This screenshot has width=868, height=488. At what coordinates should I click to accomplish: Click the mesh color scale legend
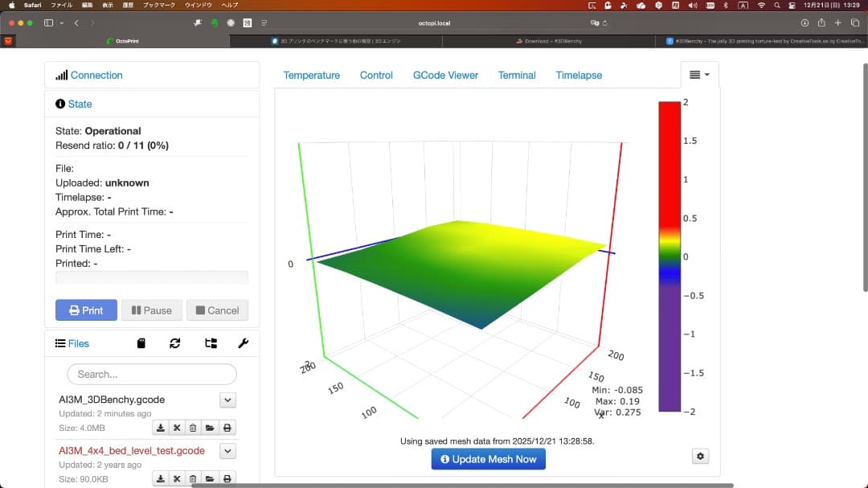click(x=669, y=256)
